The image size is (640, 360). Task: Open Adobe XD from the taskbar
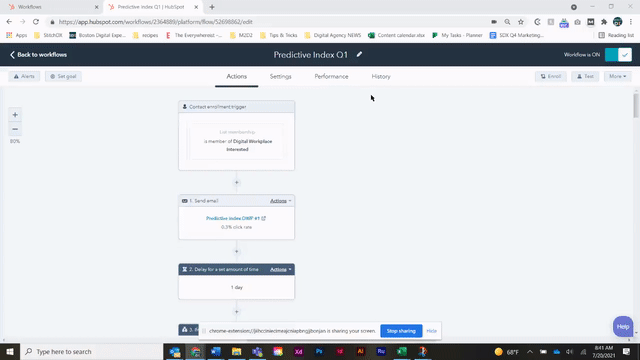click(x=298, y=351)
